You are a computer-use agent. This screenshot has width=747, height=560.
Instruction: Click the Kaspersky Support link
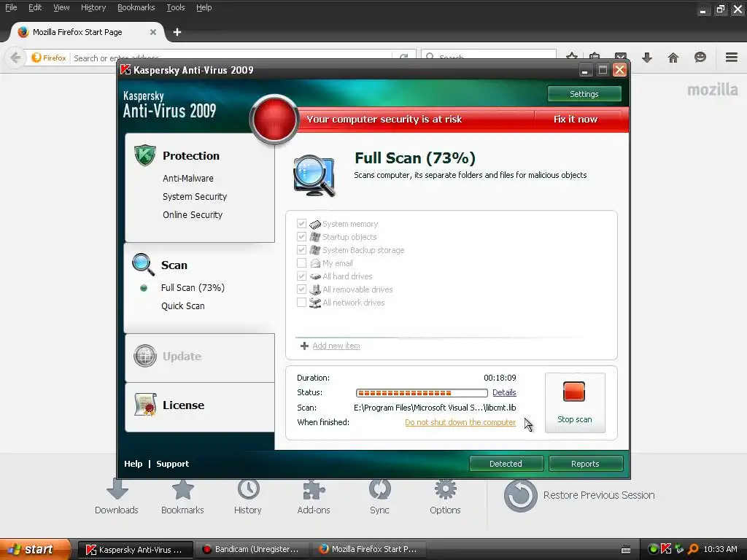(x=172, y=464)
